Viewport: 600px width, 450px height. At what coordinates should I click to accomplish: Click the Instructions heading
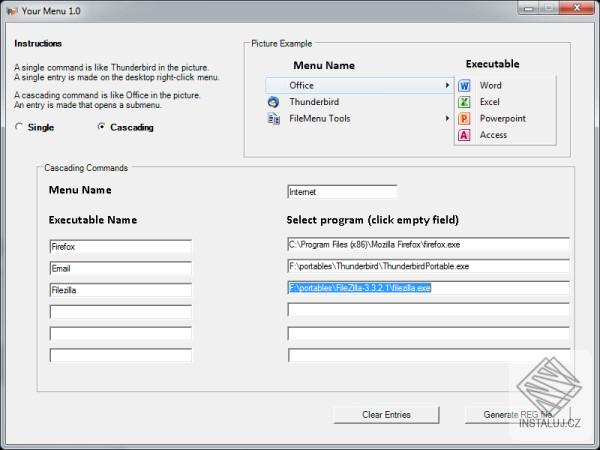[38, 44]
